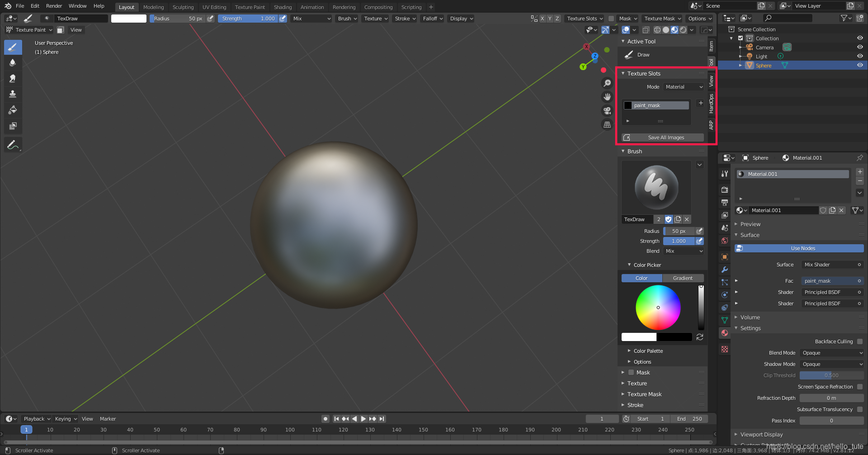Screen dimensions: 868x455
Task: Add new texture slot plus button
Action: [700, 103]
